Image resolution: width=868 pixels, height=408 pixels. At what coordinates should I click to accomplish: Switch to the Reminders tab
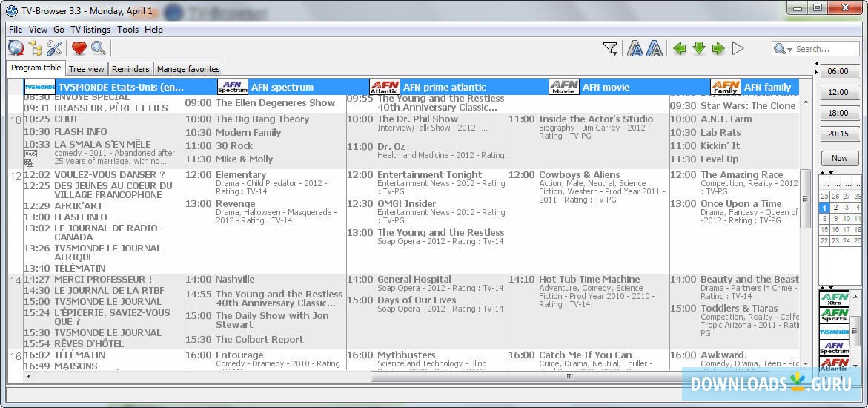click(x=130, y=69)
